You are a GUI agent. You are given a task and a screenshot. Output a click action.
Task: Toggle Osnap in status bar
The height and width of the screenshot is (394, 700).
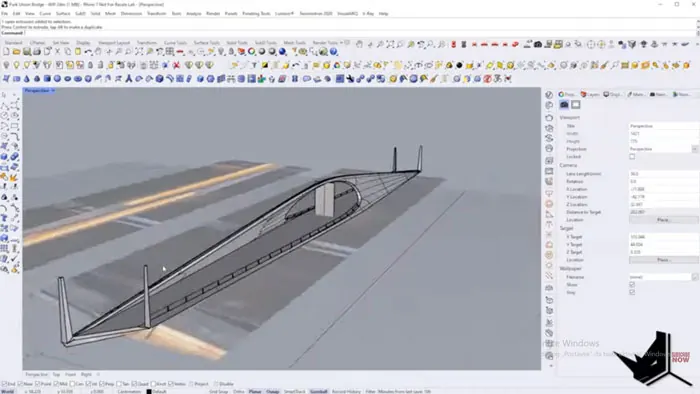tap(272, 391)
